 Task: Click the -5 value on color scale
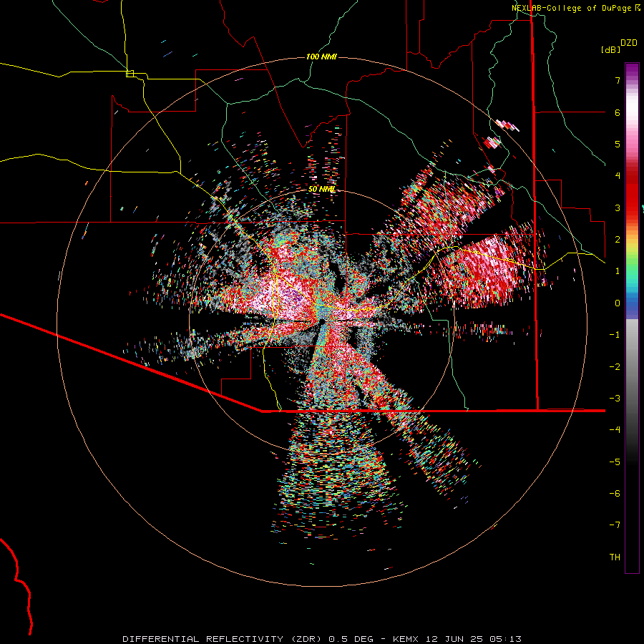615,462
